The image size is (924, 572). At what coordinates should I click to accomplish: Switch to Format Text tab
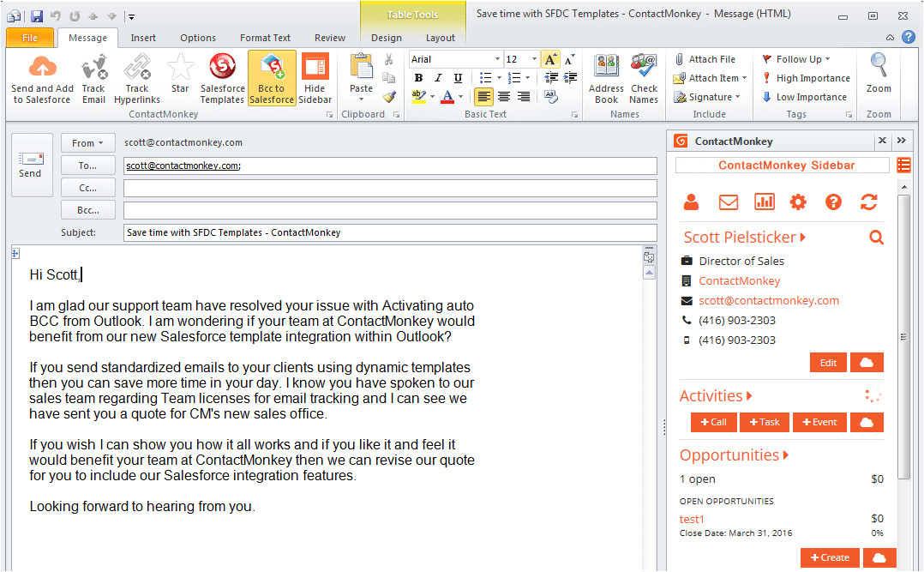[265, 38]
